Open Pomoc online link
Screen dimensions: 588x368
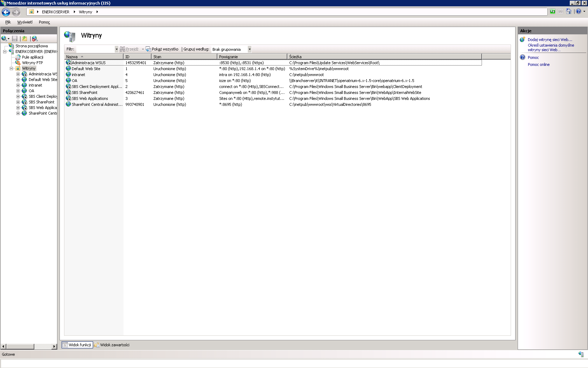coord(539,64)
